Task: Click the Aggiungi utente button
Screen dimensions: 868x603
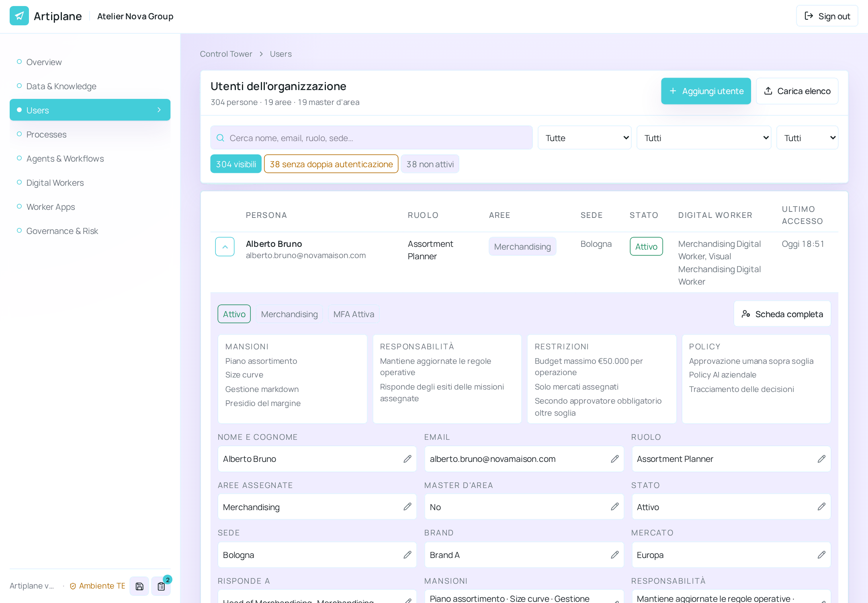Action: 706,91
